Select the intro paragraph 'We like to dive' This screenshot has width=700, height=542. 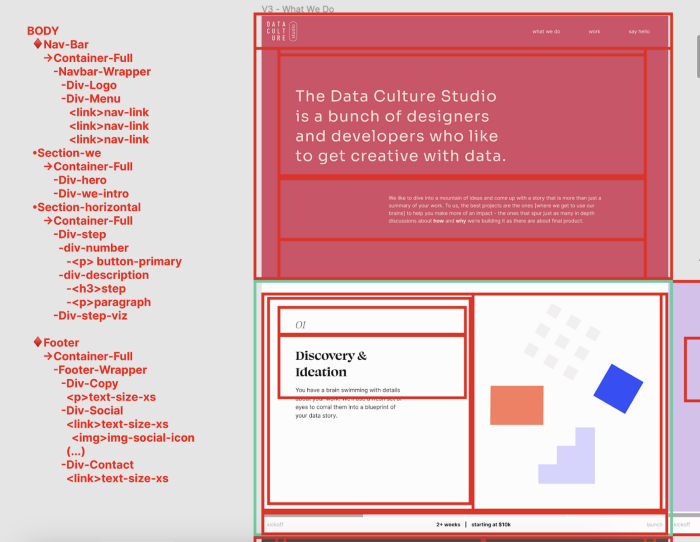pyautogui.click(x=495, y=209)
